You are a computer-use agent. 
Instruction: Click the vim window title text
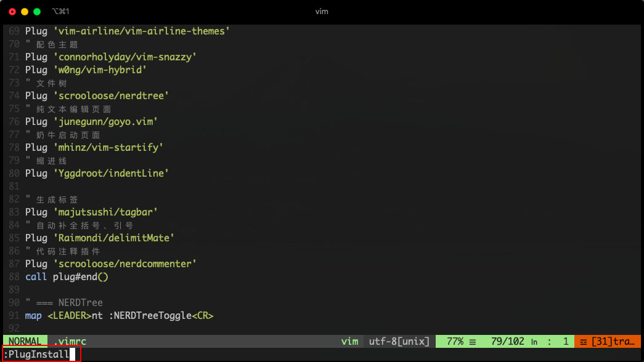point(322,12)
